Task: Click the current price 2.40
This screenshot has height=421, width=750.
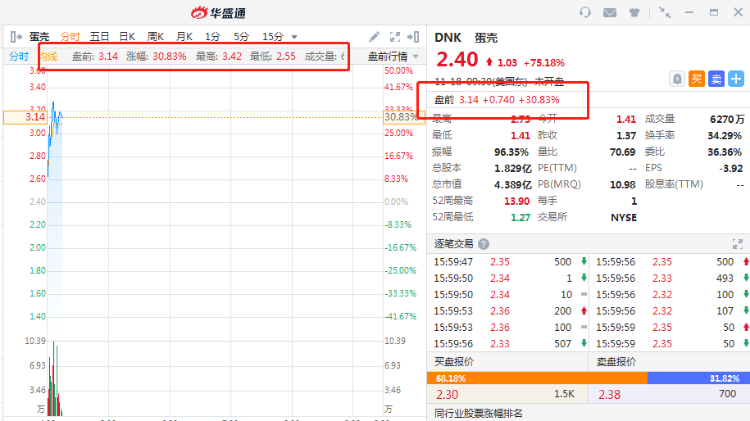Action: pos(457,59)
